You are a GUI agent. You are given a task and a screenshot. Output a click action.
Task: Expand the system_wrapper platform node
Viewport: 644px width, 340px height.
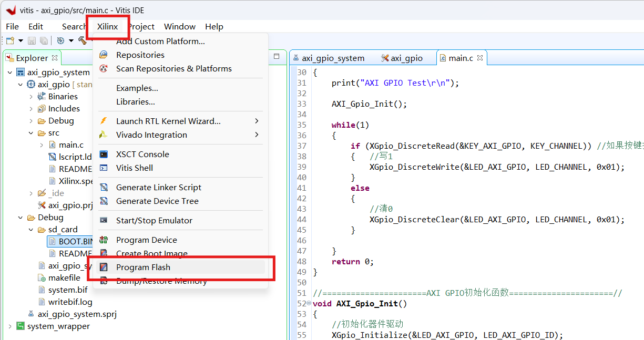[x=10, y=326]
